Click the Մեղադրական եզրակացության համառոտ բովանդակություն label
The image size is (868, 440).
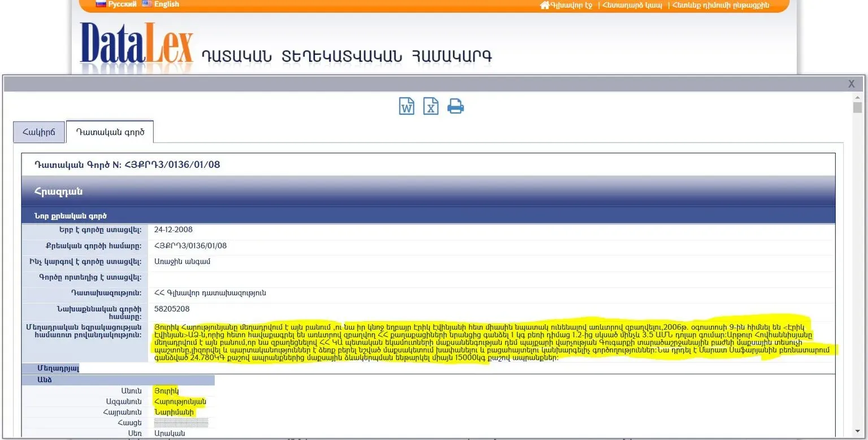tap(84, 331)
